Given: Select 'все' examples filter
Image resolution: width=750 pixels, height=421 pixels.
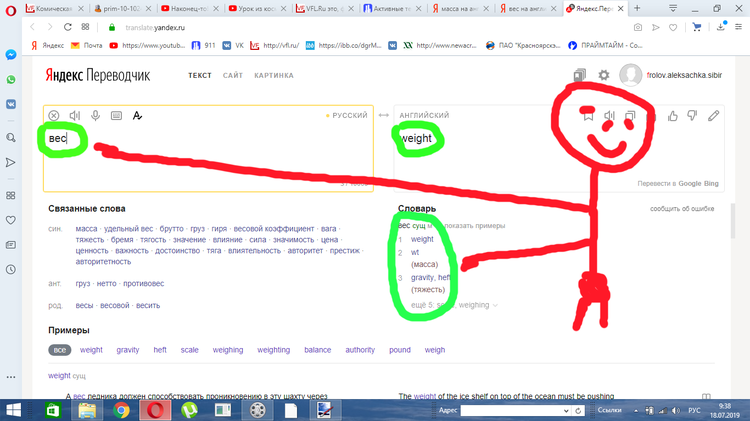Looking at the screenshot, I should tap(59, 350).
